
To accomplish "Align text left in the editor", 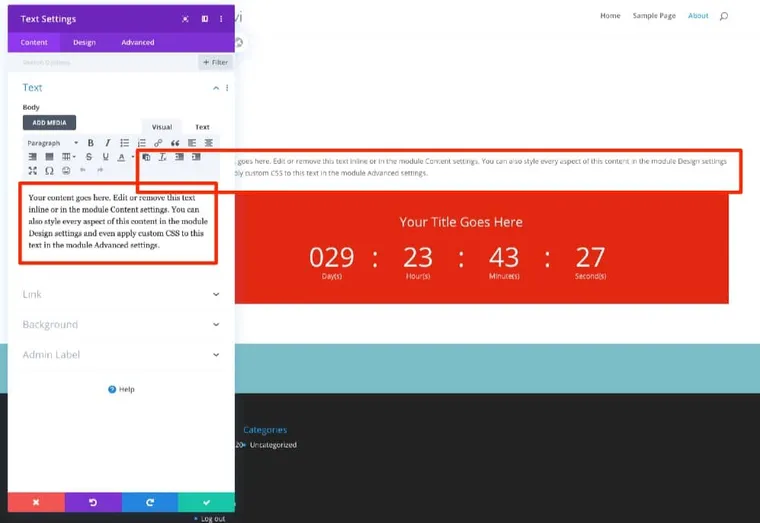I will click(192, 143).
